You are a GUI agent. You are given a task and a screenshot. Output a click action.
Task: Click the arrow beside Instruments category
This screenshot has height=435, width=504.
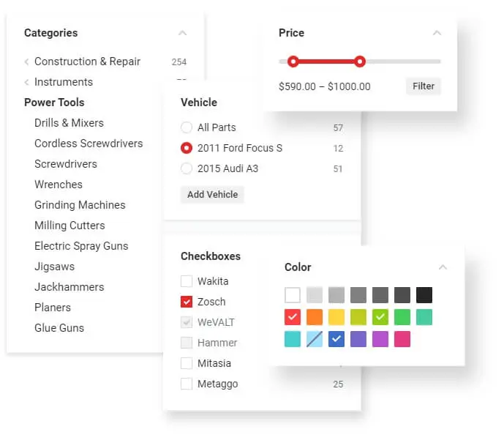[x=27, y=82]
